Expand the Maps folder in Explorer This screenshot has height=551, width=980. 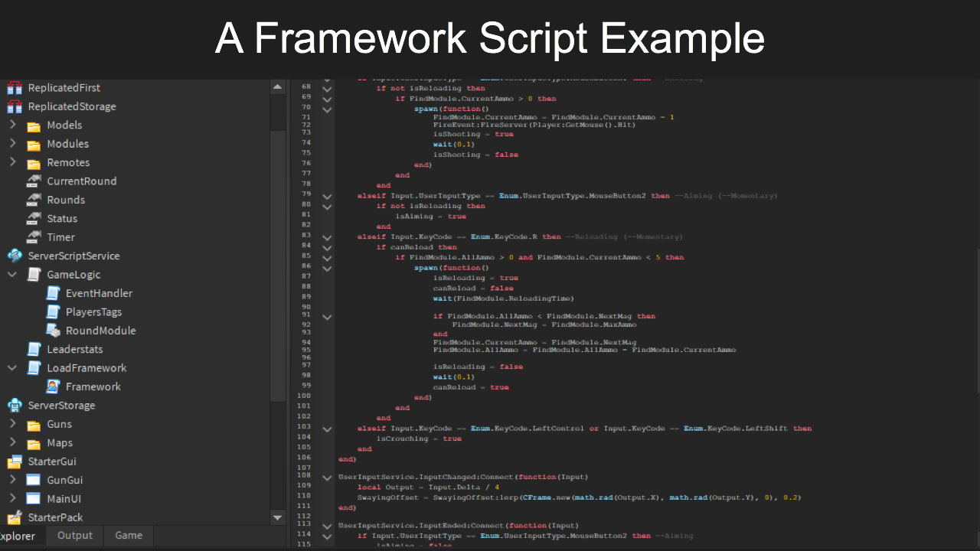(x=12, y=442)
